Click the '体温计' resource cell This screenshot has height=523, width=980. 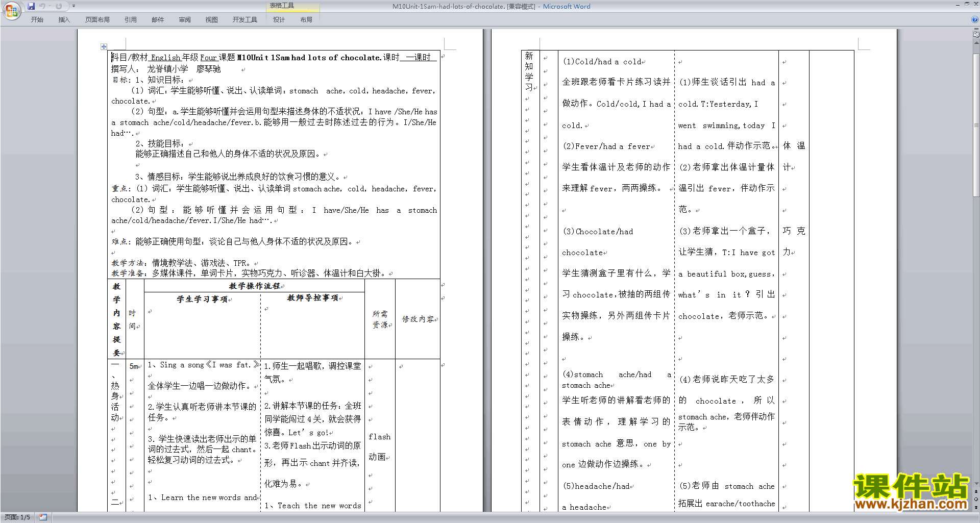[x=794, y=156]
